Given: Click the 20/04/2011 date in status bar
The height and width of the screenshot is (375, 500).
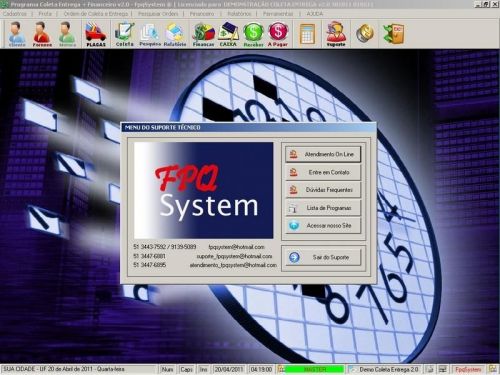Looking at the screenshot, I should click(228, 369).
